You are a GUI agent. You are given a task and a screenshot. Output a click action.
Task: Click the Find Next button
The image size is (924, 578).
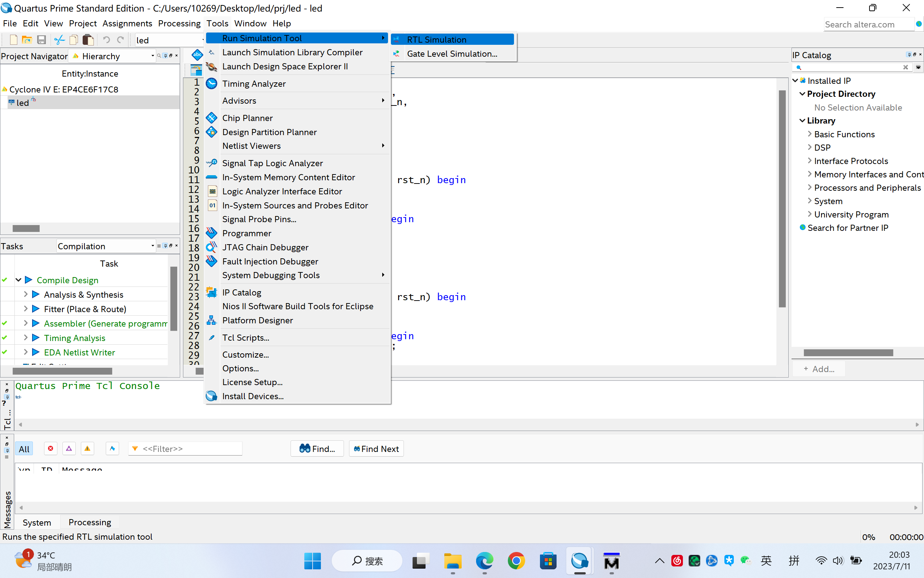click(x=376, y=448)
